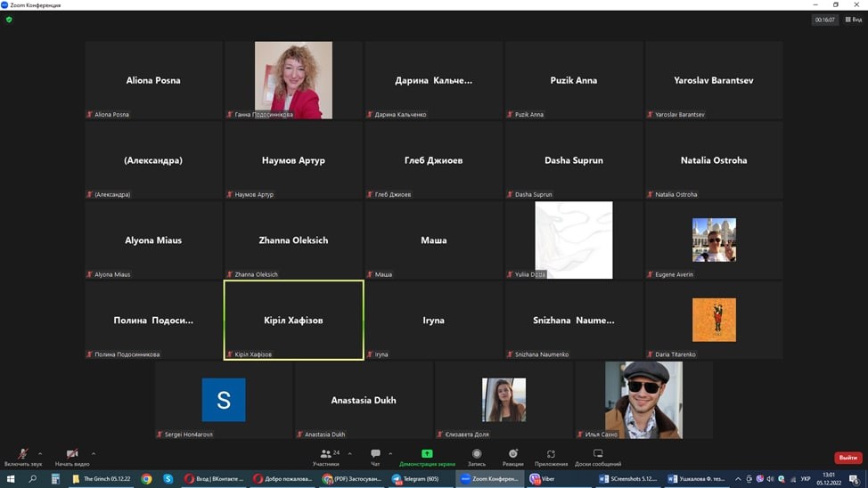Start camera with Начать видео

coord(72,456)
